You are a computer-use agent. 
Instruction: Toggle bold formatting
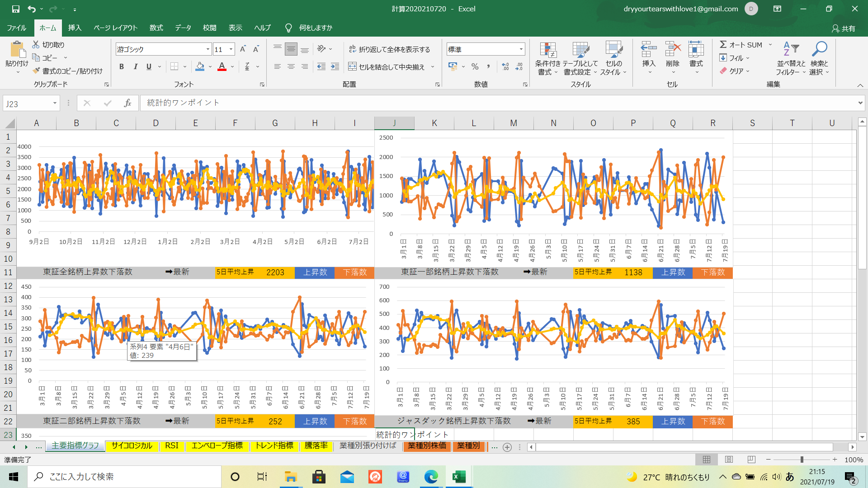coord(121,67)
